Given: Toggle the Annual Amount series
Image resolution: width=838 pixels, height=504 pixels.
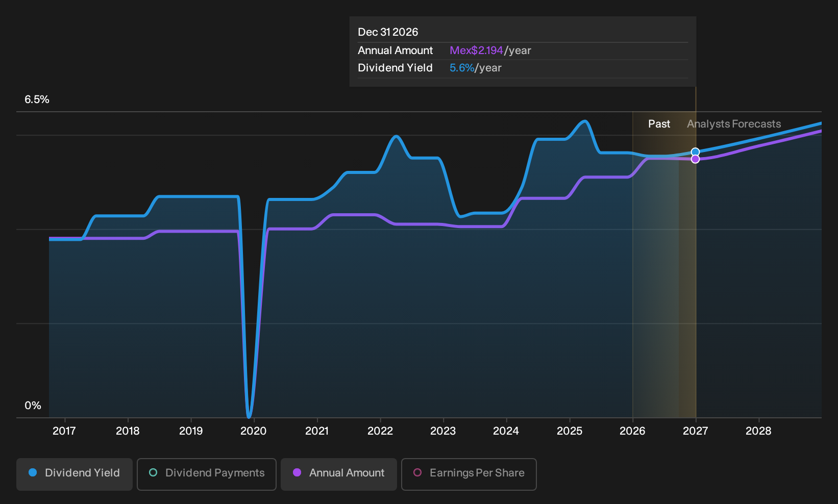Looking at the screenshot, I should click(339, 474).
